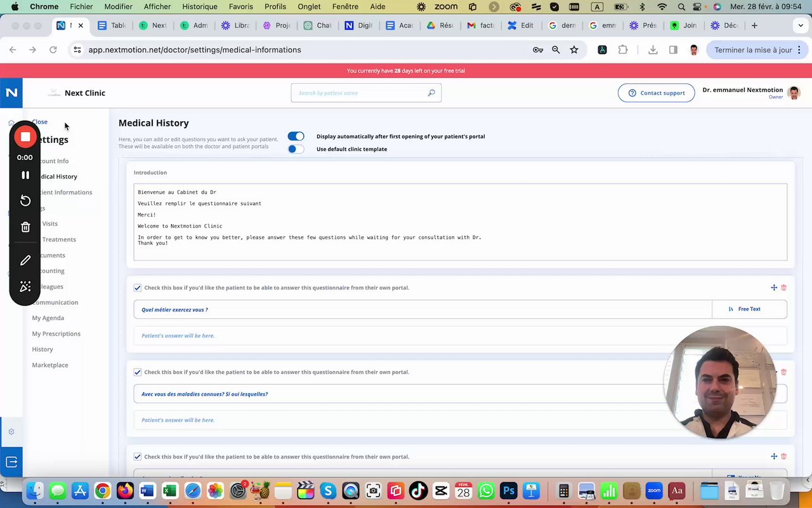This screenshot has height=508, width=812.
Task: Stop recording with the red stop button
Action: pos(25,137)
